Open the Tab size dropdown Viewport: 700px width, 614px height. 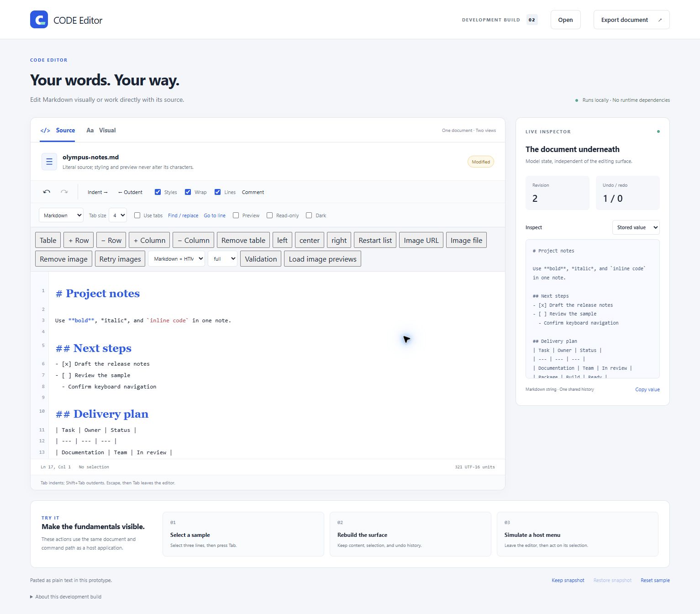click(118, 215)
